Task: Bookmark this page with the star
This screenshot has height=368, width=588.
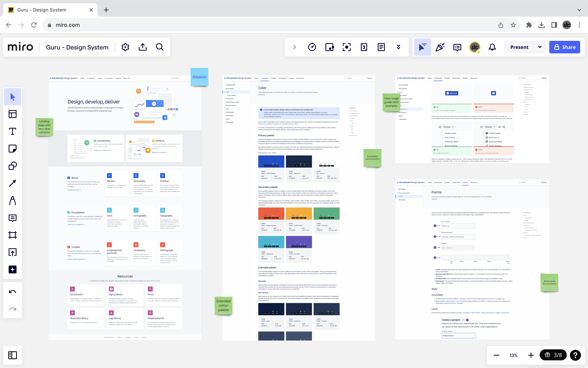Action: (513, 25)
